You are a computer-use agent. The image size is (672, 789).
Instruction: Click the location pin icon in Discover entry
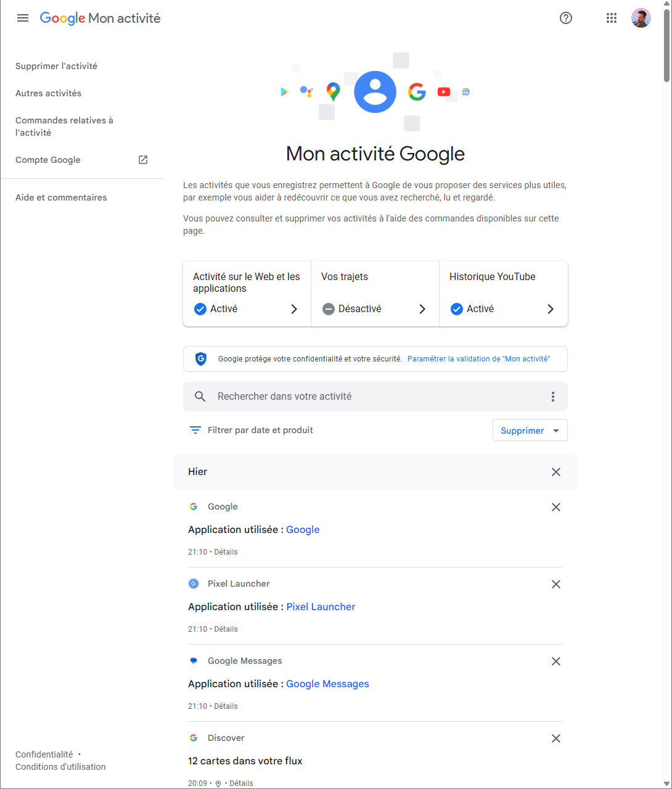[218, 783]
